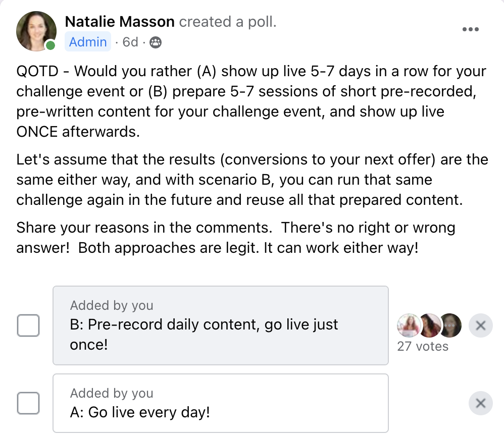Remove the option A poll choice

(481, 403)
